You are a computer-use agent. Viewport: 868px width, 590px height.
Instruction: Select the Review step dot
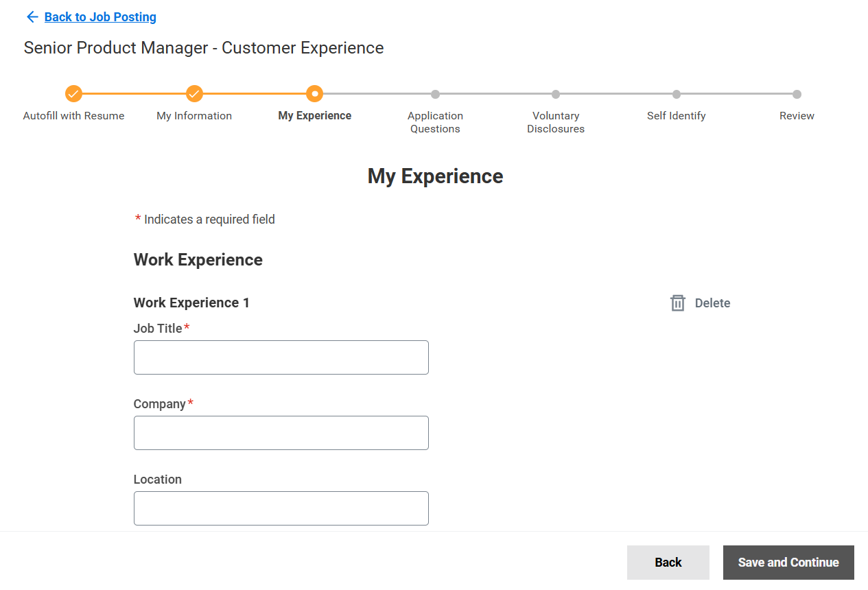coord(797,94)
